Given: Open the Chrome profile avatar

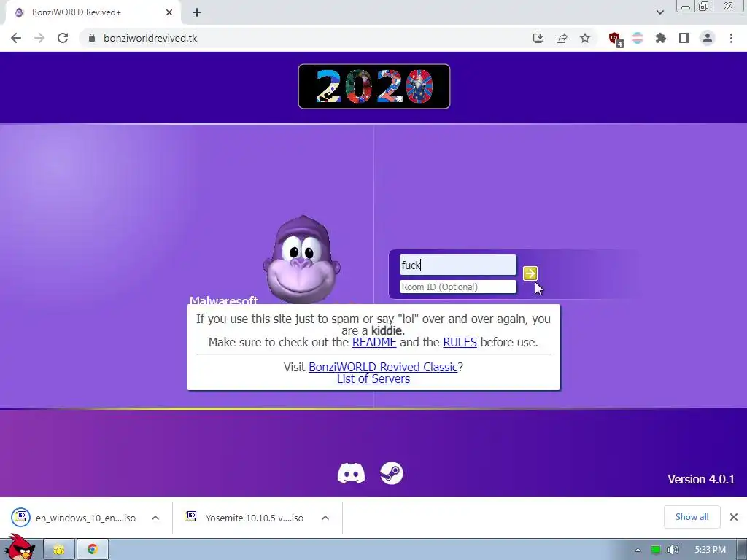Looking at the screenshot, I should tap(708, 38).
